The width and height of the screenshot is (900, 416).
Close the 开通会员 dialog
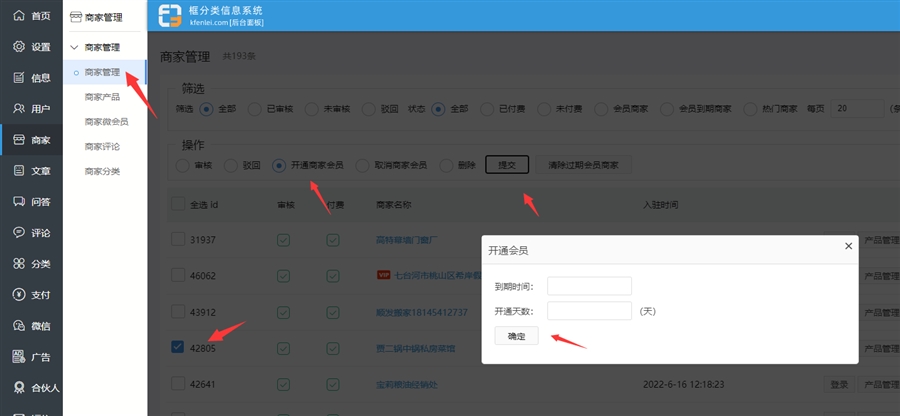coord(848,246)
